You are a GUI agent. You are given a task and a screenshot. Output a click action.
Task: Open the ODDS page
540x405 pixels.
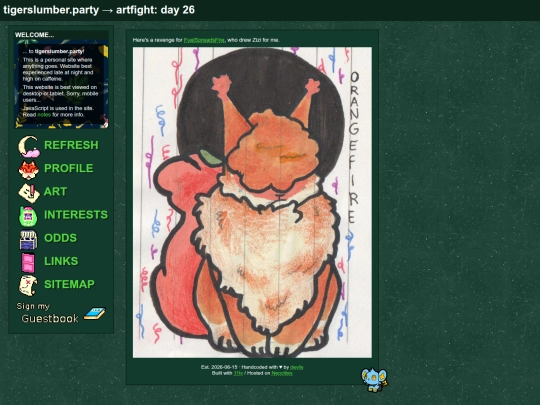tap(60, 238)
